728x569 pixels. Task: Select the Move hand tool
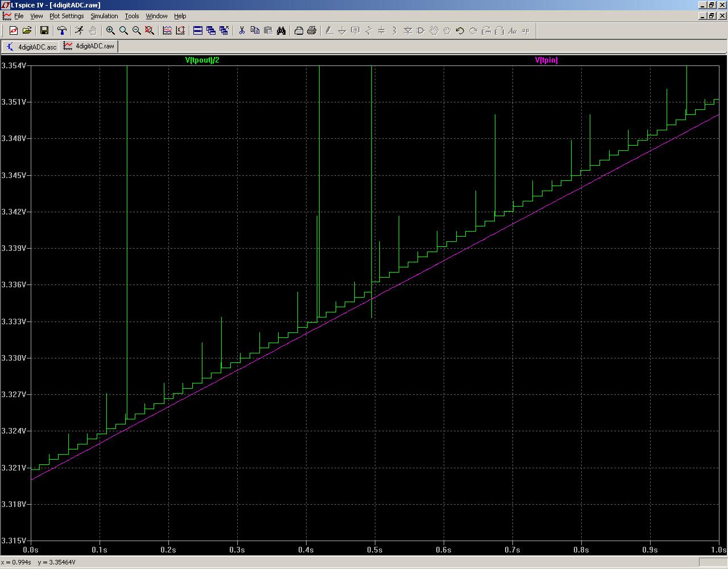click(434, 31)
